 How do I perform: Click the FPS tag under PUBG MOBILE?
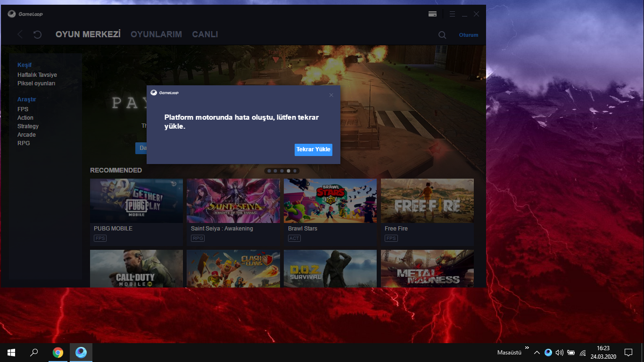(x=100, y=239)
